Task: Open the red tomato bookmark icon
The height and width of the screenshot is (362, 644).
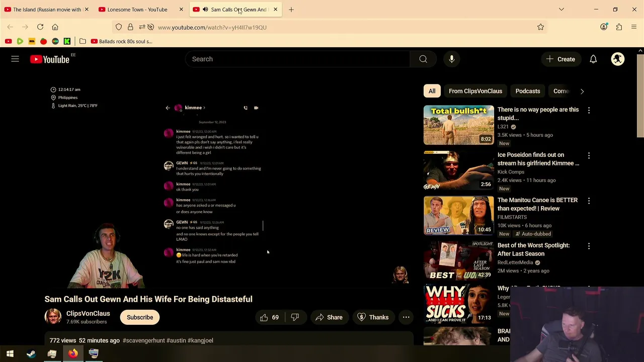Action: pos(43,41)
